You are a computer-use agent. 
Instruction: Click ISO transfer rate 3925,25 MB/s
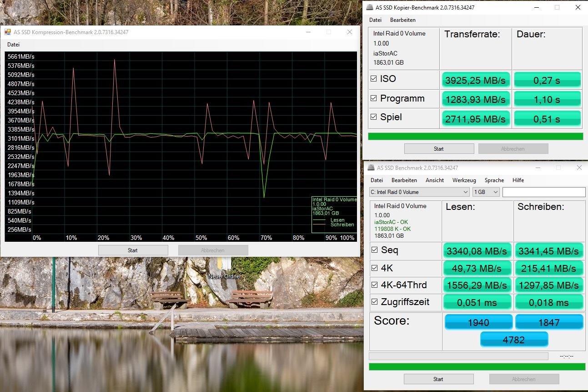476,80
